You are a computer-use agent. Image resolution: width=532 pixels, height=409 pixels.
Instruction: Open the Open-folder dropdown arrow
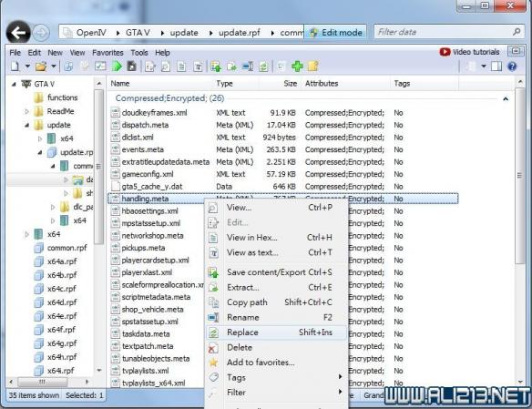pos(54,66)
